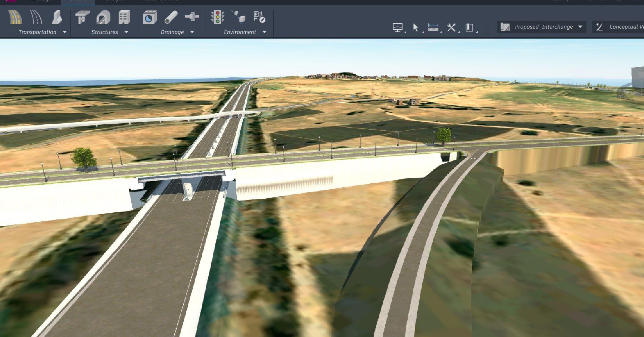
Task: Open the book panel tool
Action: tap(469, 28)
